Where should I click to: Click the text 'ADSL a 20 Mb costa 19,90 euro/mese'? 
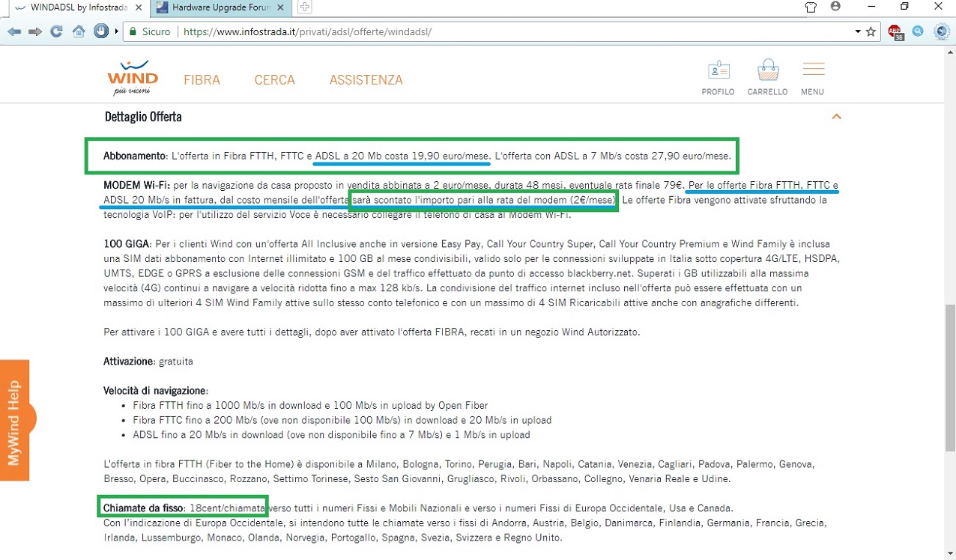(x=403, y=156)
